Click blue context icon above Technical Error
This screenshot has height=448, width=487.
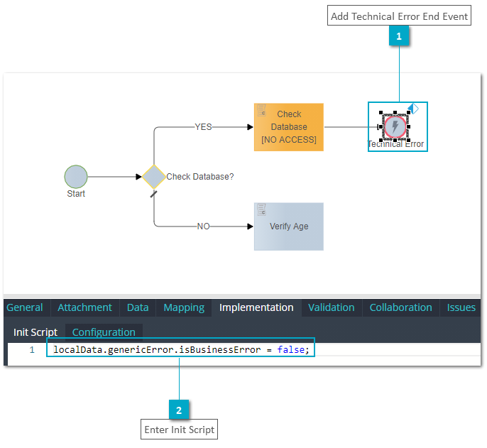(x=413, y=109)
